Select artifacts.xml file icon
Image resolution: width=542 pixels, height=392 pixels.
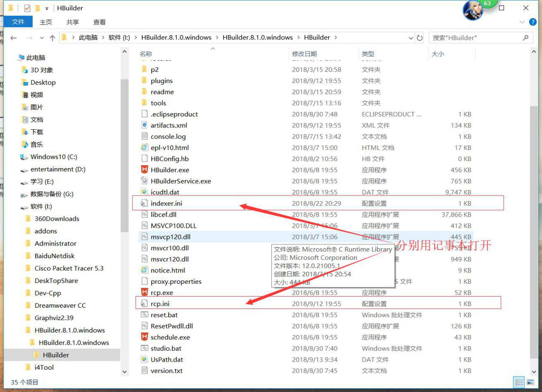tap(144, 125)
